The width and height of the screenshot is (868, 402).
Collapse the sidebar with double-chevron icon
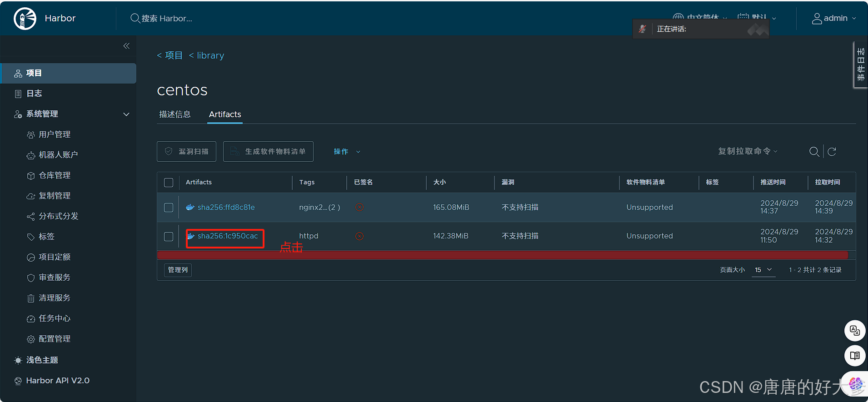click(x=126, y=46)
